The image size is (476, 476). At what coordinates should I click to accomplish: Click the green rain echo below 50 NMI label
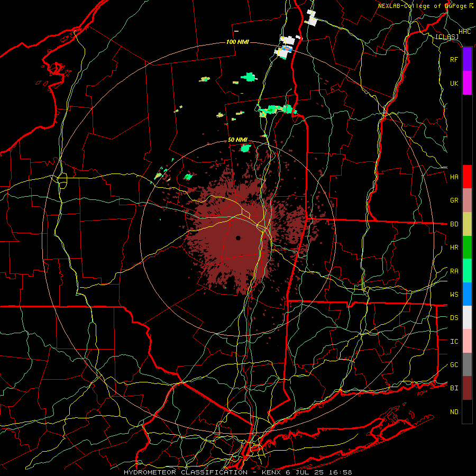pos(245,148)
